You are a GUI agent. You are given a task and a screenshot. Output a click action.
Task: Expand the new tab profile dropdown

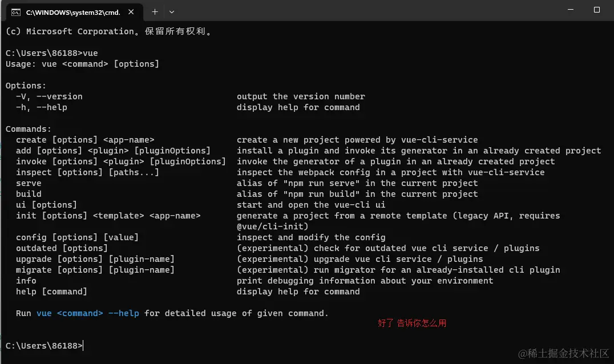coord(172,12)
